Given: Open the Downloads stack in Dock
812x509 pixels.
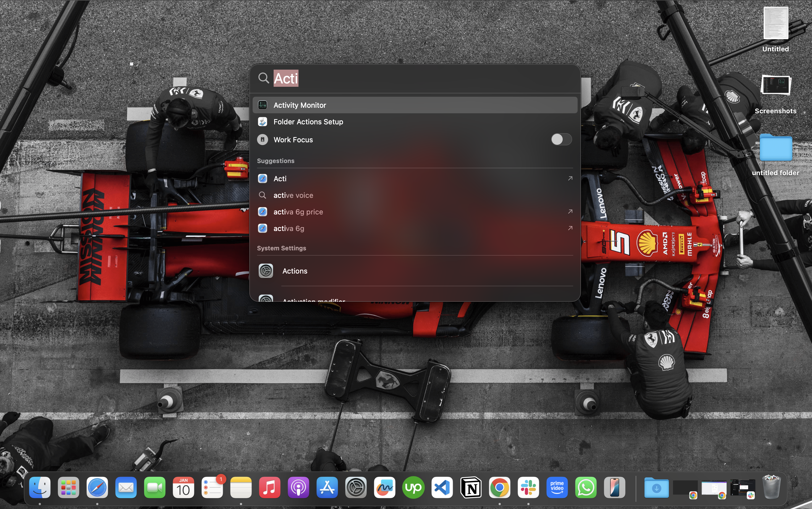Looking at the screenshot, I should (x=656, y=487).
